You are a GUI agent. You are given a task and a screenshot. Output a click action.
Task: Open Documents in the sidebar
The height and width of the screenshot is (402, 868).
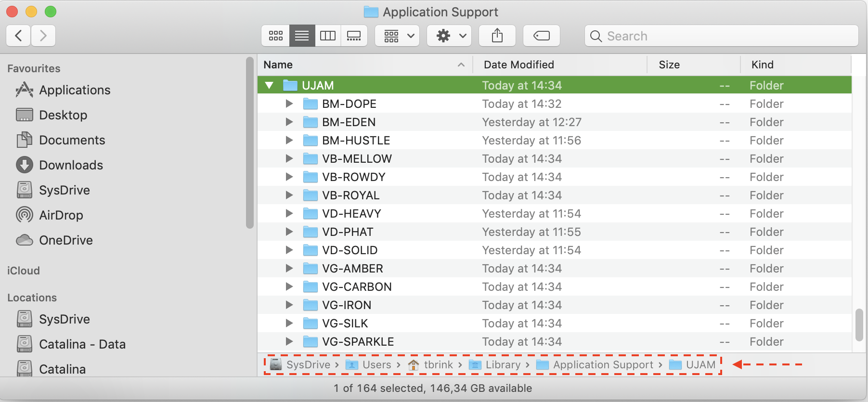pos(60,140)
